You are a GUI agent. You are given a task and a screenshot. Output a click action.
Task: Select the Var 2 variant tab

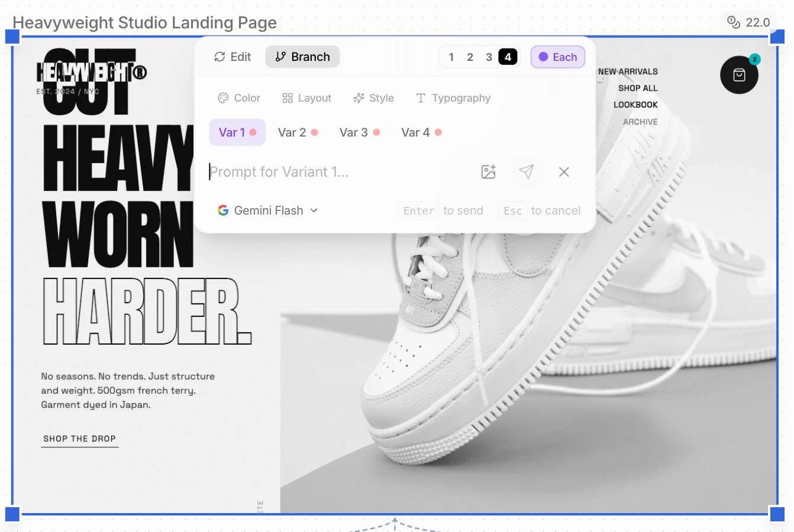point(292,132)
